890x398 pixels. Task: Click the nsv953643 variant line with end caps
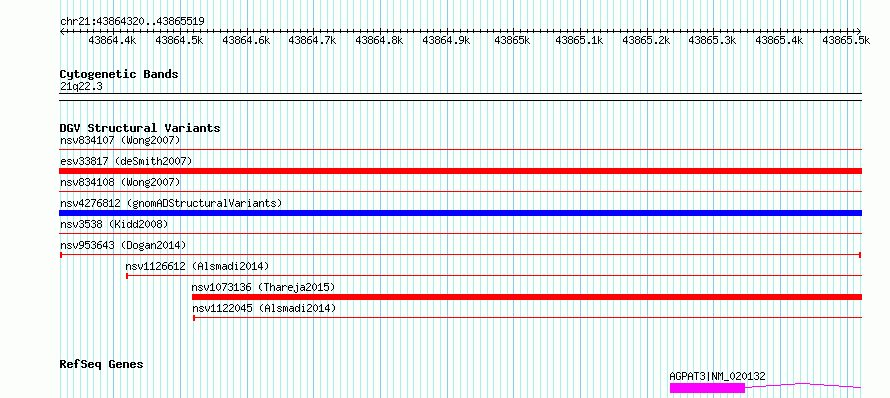point(461,255)
